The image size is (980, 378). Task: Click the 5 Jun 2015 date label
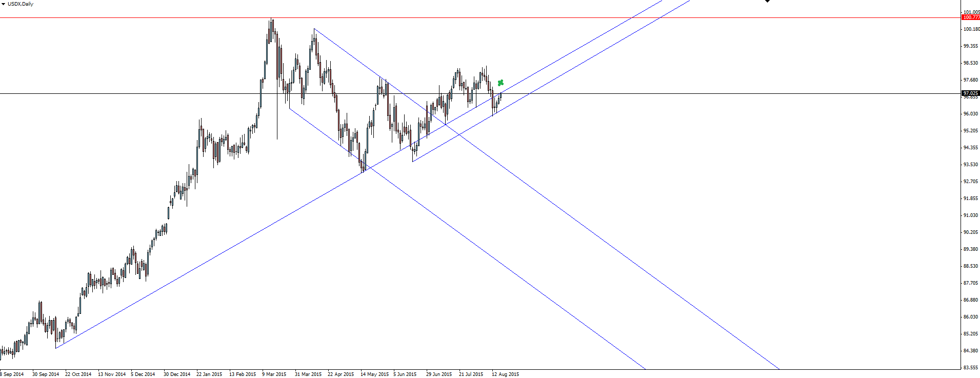[405, 374]
